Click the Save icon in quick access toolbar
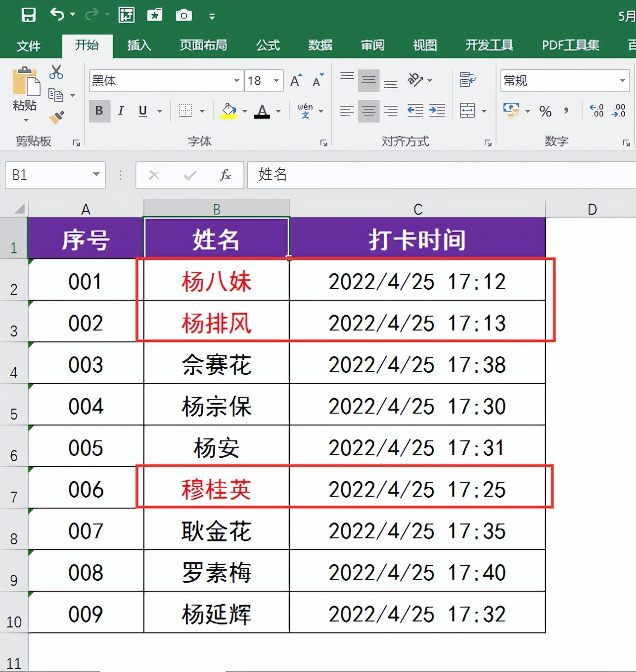The width and height of the screenshot is (636, 672). coord(28,15)
